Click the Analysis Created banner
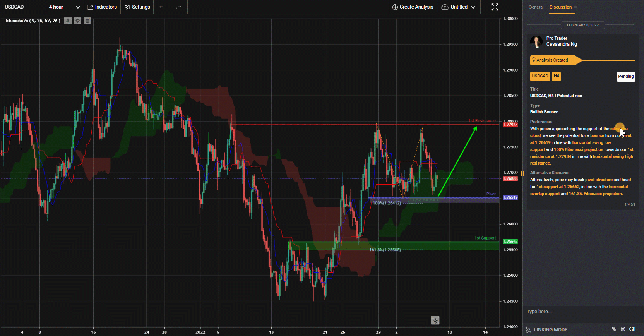Viewport: 644px width, 336px height. pos(556,60)
